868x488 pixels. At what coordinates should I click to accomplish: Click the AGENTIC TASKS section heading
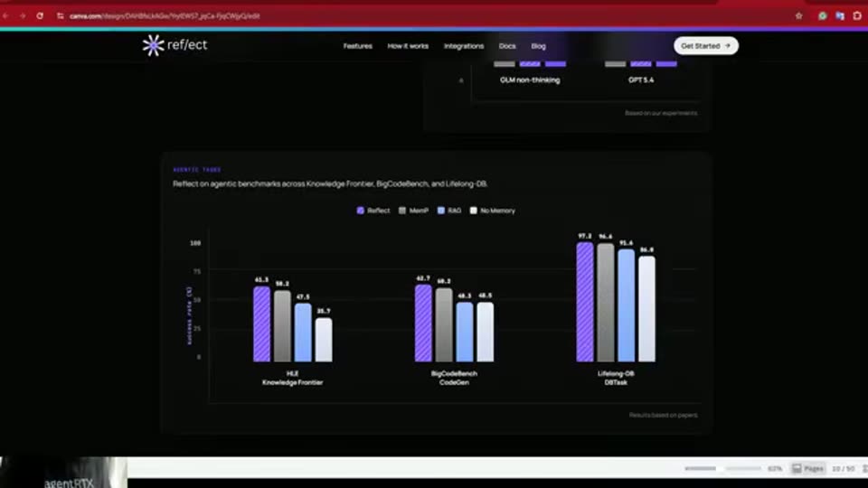coord(197,170)
